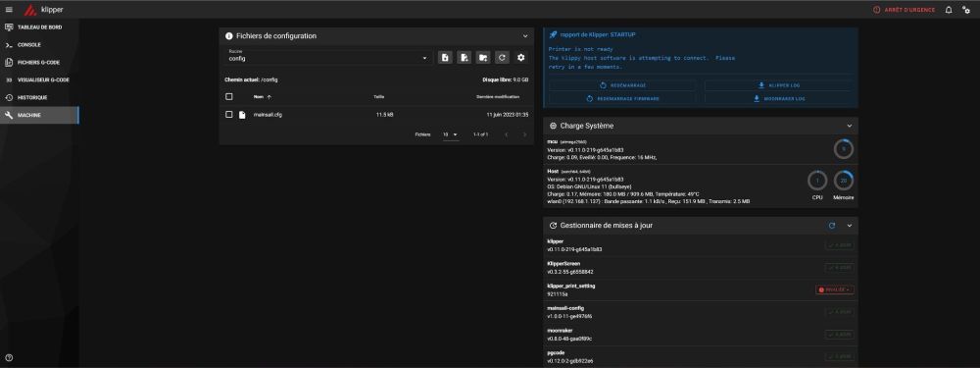Sort files by Taille column
The height and width of the screenshot is (368, 980).
point(378,97)
